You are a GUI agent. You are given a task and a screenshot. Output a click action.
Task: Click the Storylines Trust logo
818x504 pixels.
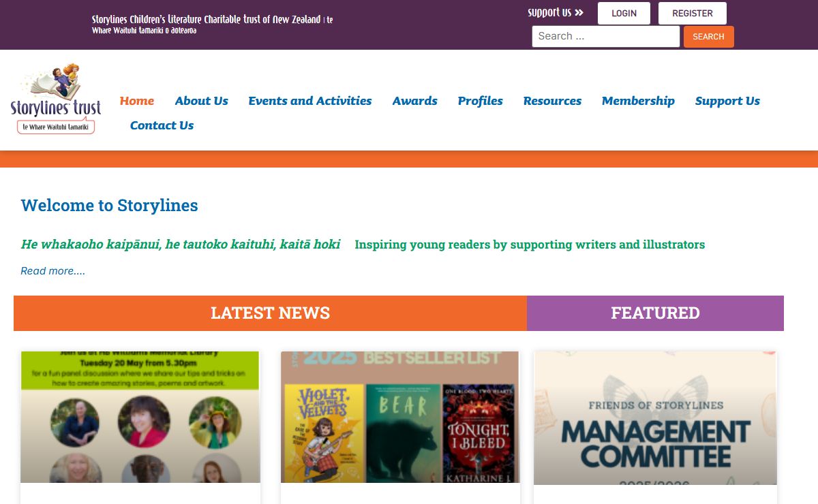(x=56, y=99)
